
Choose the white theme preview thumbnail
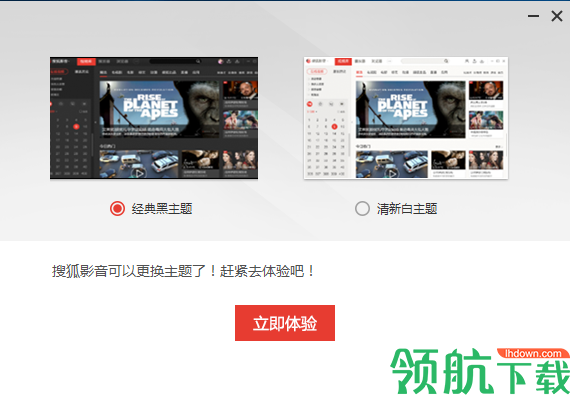[406, 118]
